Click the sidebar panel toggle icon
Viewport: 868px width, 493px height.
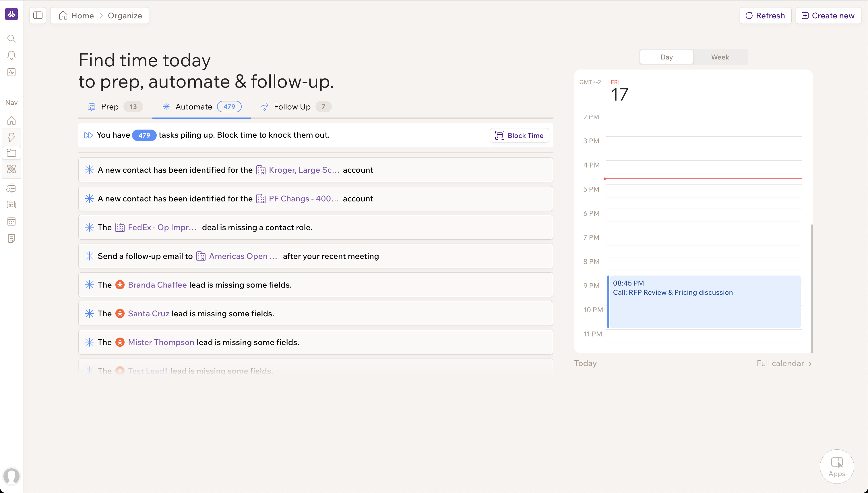tap(38, 16)
